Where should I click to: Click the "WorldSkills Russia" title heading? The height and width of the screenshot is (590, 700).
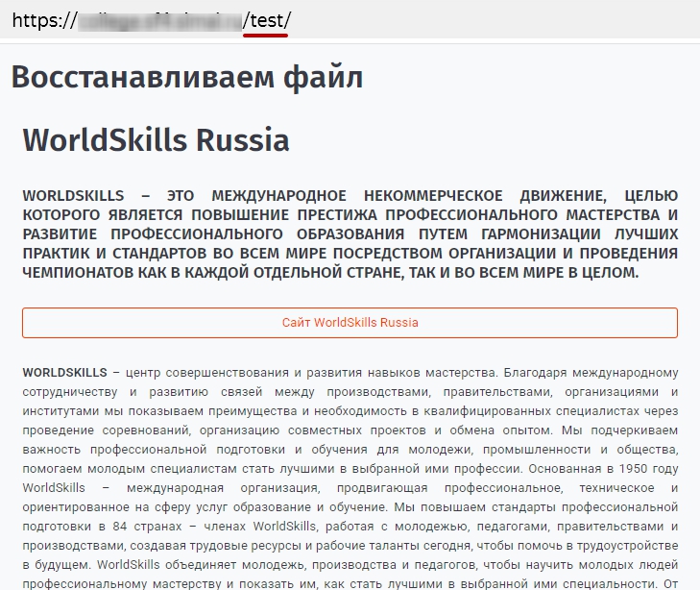(156, 140)
